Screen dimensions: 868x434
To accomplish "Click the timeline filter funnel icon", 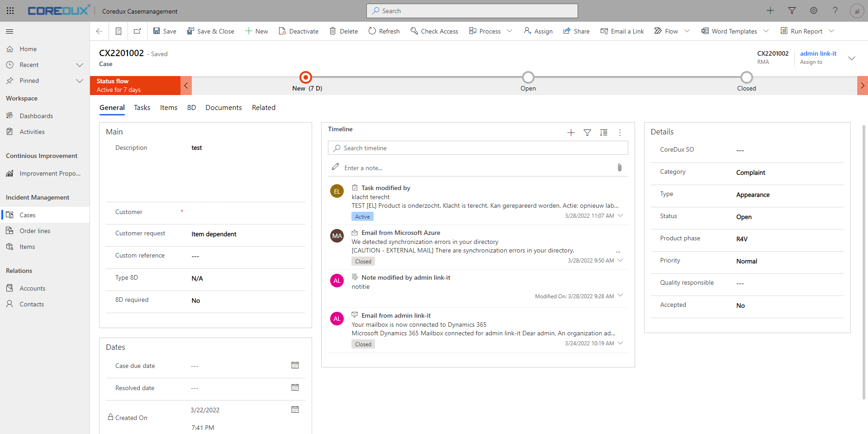I will click(587, 133).
